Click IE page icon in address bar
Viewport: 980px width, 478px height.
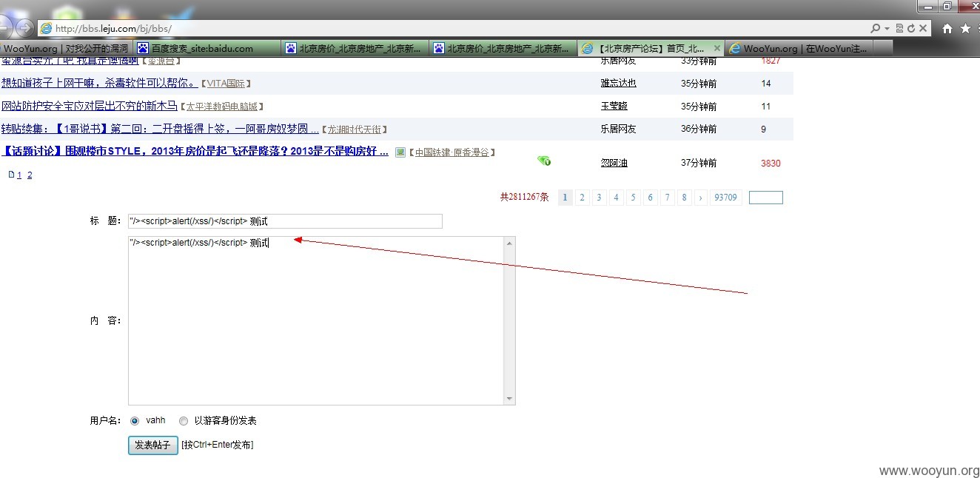pos(47,29)
